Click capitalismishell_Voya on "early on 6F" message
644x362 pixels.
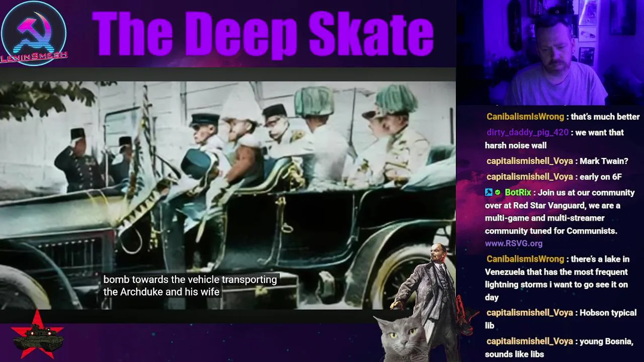(530, 177)
